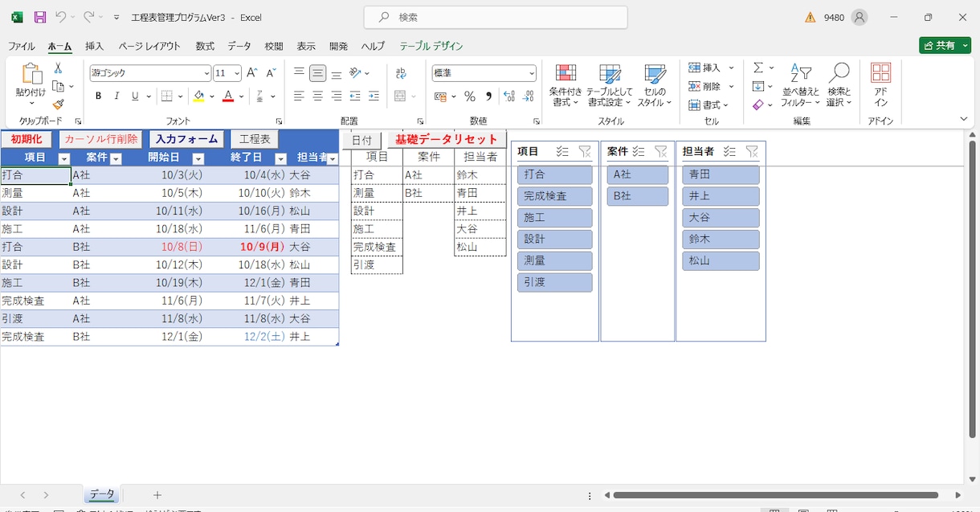Open the ファイル tab
This screenshot has height=512, width=980.
tap(22, 46)
